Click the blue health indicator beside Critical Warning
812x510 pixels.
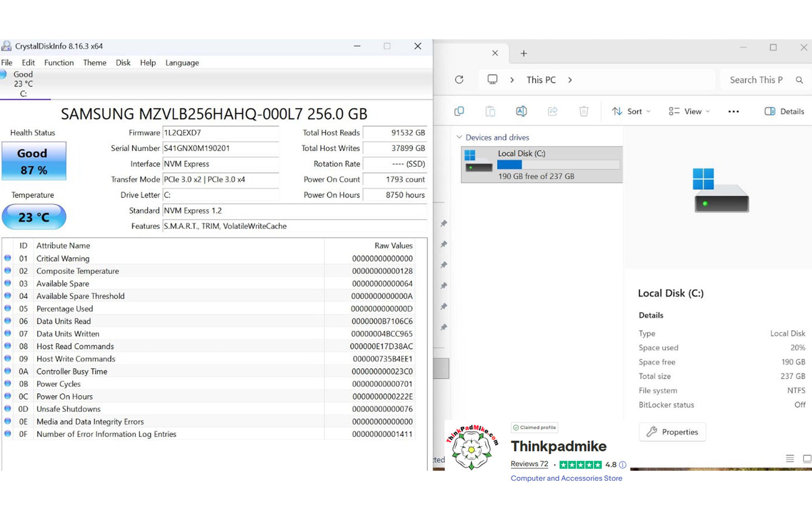click(7, 258)
